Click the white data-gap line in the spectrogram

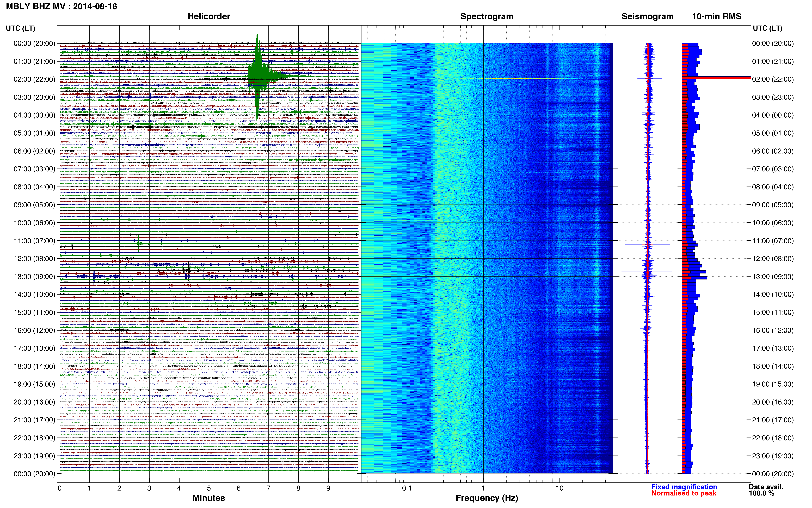[487, 426]
